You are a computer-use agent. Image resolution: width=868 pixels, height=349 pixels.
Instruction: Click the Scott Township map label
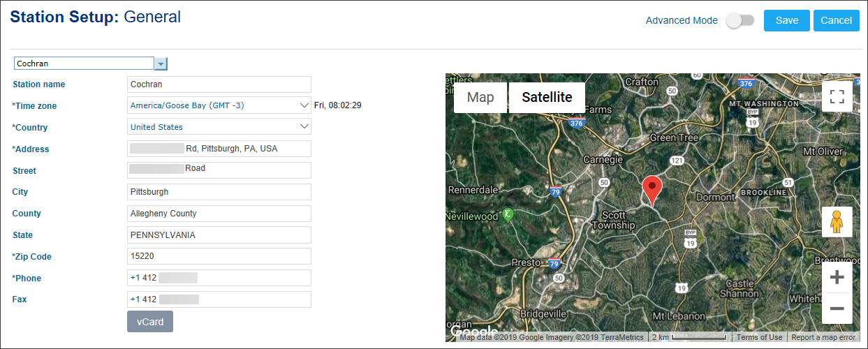click(613, 221)
